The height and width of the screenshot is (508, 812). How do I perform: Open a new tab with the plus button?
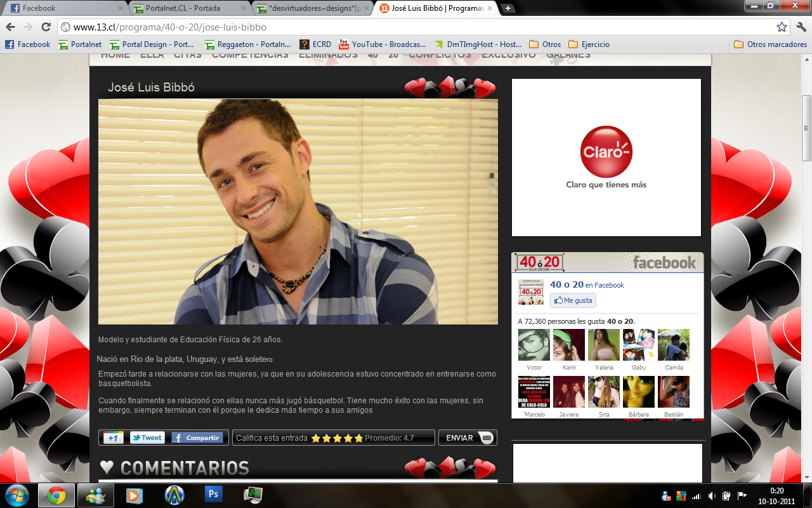[x=507, y=8]
